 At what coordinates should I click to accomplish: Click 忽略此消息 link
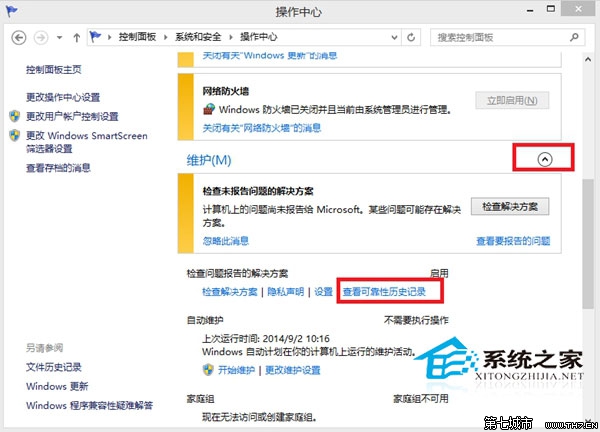click(225, 241)
